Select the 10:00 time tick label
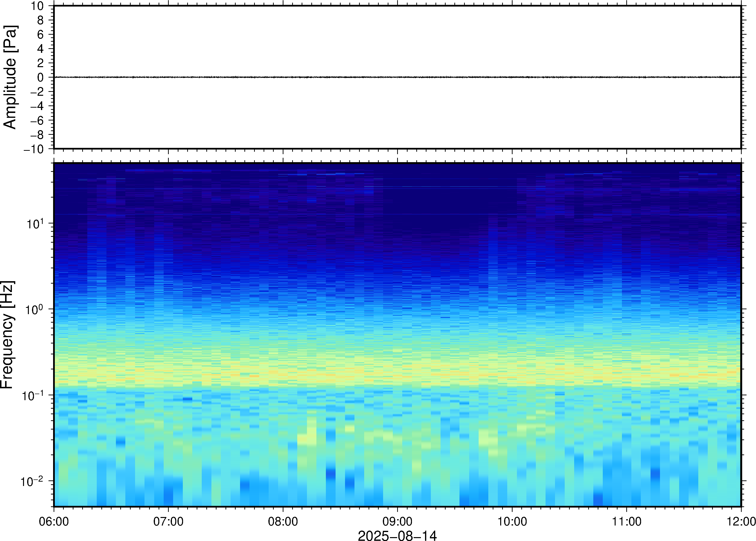 click(512, 521)
